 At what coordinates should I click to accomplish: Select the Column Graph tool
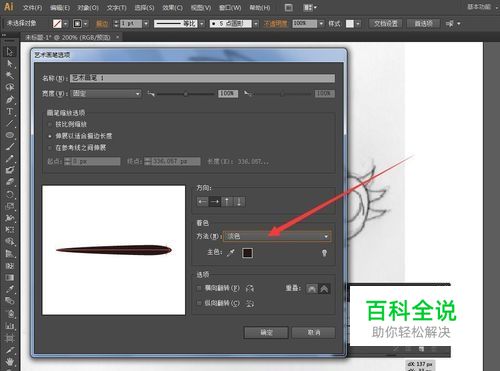pyautogui.click(x=9, y=325)
